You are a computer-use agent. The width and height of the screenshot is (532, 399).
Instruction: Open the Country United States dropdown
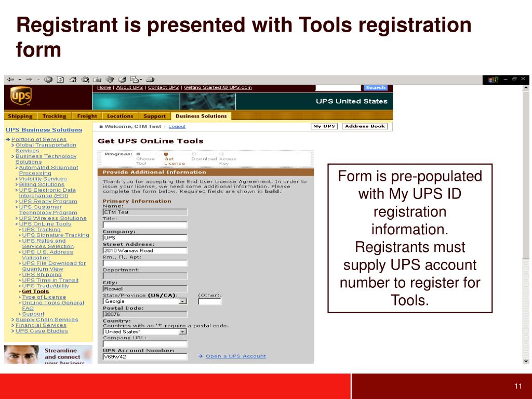tap(182, 331)
